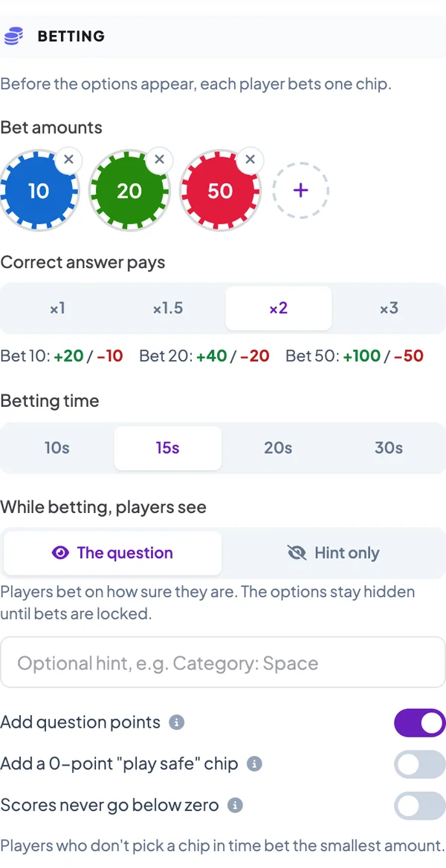The image size is (446, 868).
Task: Set correct answer payout to ×1
Action: click(x=58, y=308)
